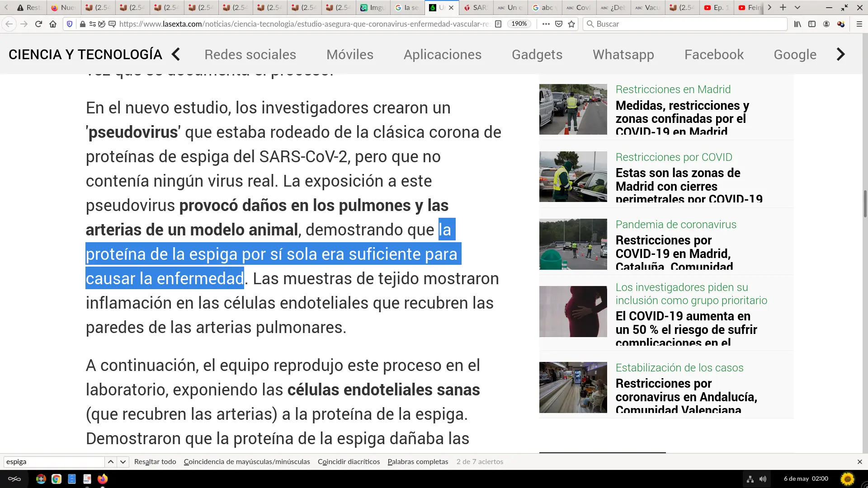This screenshot has height=488, width=868.
Task: Open the colorful extension icon in toolbar
Action: 841,24
